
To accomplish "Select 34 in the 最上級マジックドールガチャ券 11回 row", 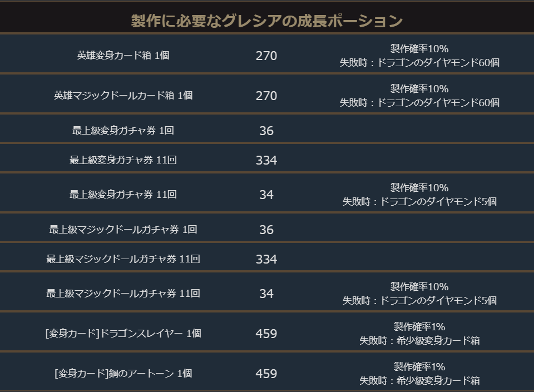I will coord(266,294).
